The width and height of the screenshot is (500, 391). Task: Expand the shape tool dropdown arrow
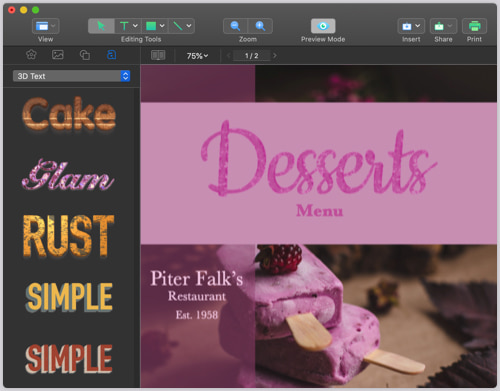pyautogui.click(x=162, y=26)
